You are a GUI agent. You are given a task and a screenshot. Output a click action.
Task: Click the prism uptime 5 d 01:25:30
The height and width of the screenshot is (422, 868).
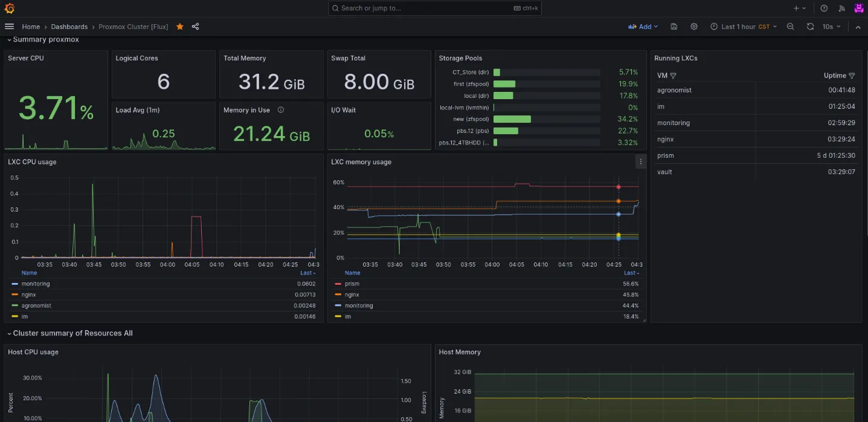(836, 155)
